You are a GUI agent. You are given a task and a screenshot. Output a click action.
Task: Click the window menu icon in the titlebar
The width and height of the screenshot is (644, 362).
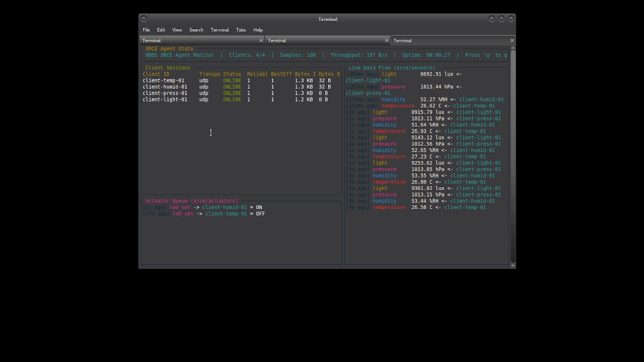pos(144,19)
